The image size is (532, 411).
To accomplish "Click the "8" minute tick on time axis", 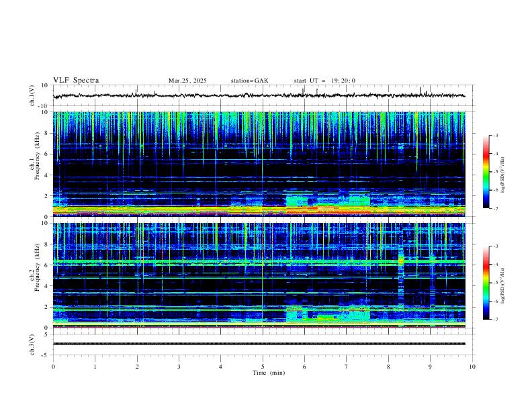I will pyautogui.click(x=388, y=367).
